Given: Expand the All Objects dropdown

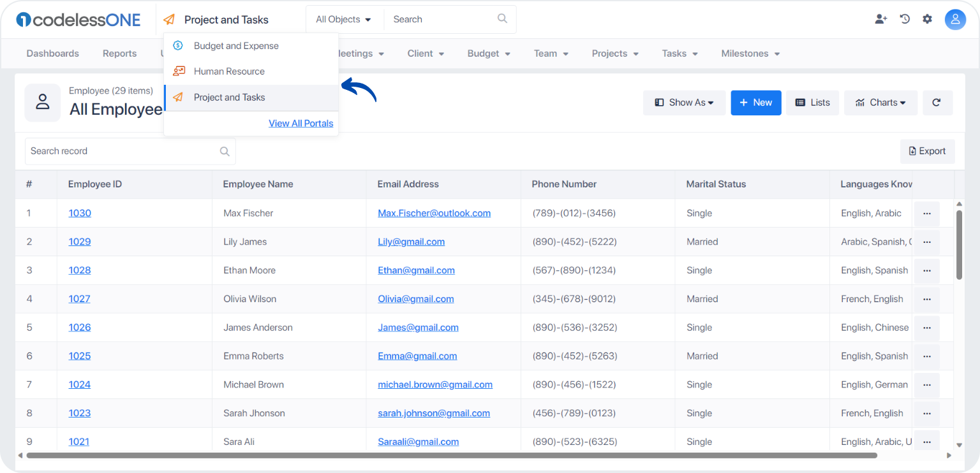Looking at the screenshot, I should tap(344, 20).
